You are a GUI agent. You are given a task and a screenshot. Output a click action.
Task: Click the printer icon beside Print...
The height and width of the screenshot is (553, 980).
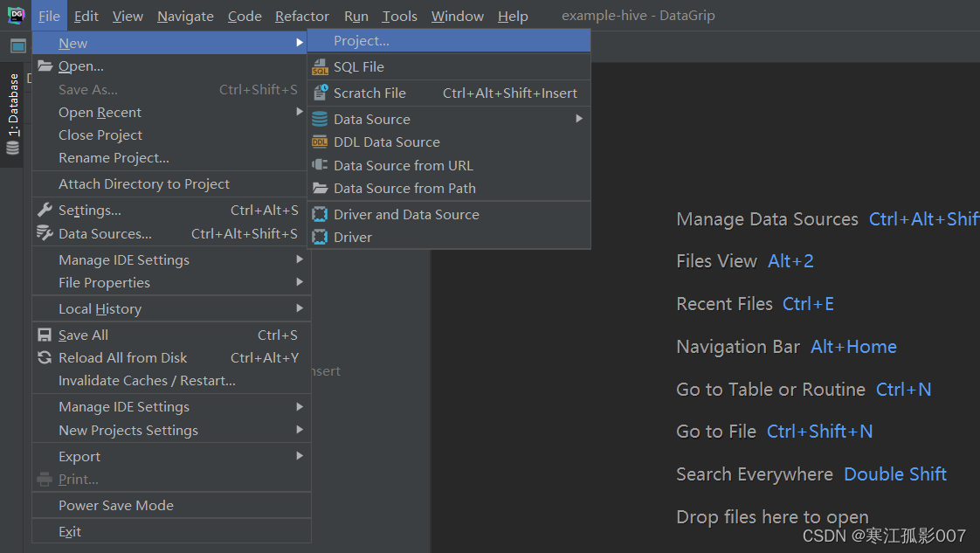[x=45, y=480]
